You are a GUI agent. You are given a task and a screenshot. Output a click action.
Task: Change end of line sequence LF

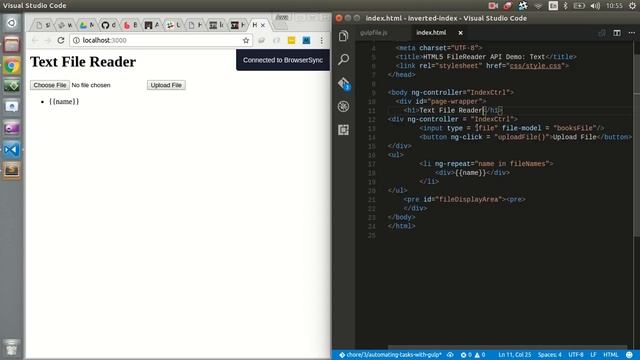[x=593, y=355]
